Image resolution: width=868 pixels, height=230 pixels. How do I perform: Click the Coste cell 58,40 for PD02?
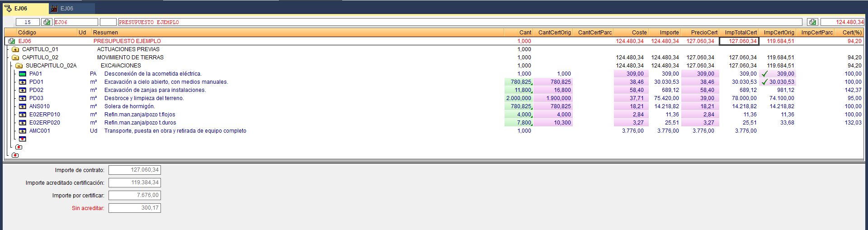(632, 90)
